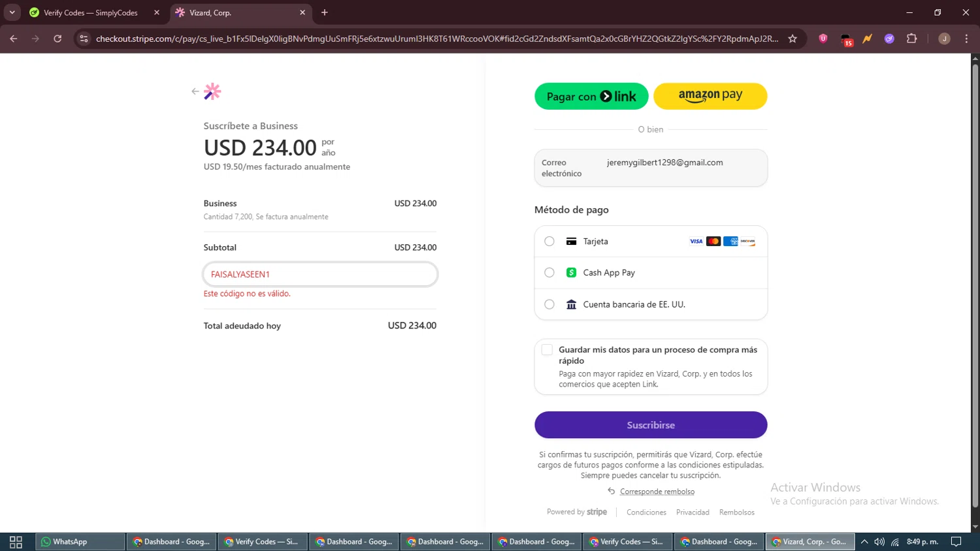Click the taskbar clock 8:49 p. m.
This screenshot has height=551, width=980.
coord(923,542)
